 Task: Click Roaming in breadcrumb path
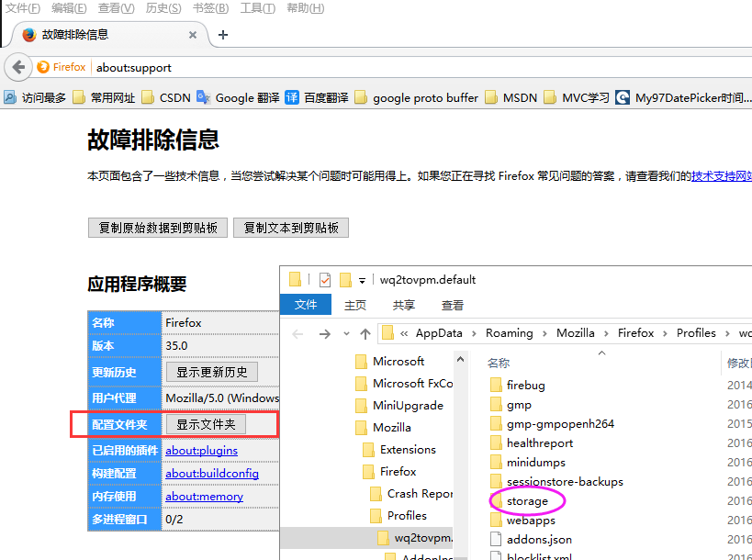[x=510, y=333]
